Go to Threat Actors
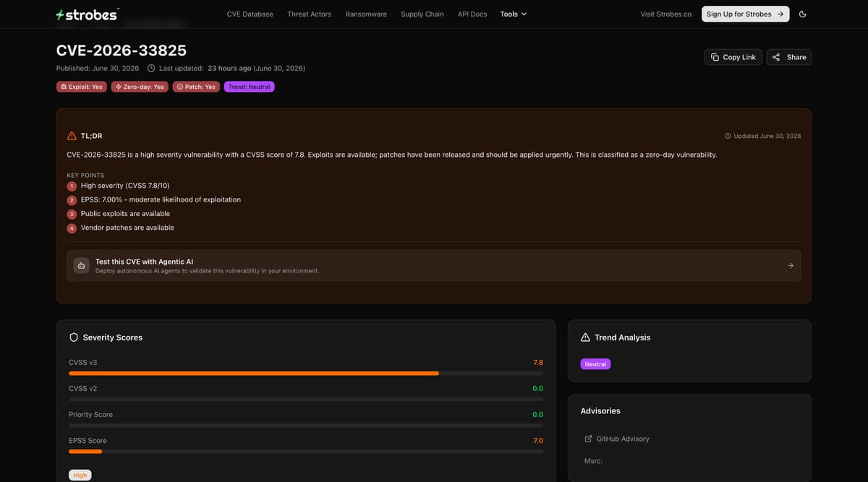868x482 pixels. click(309, 14)
